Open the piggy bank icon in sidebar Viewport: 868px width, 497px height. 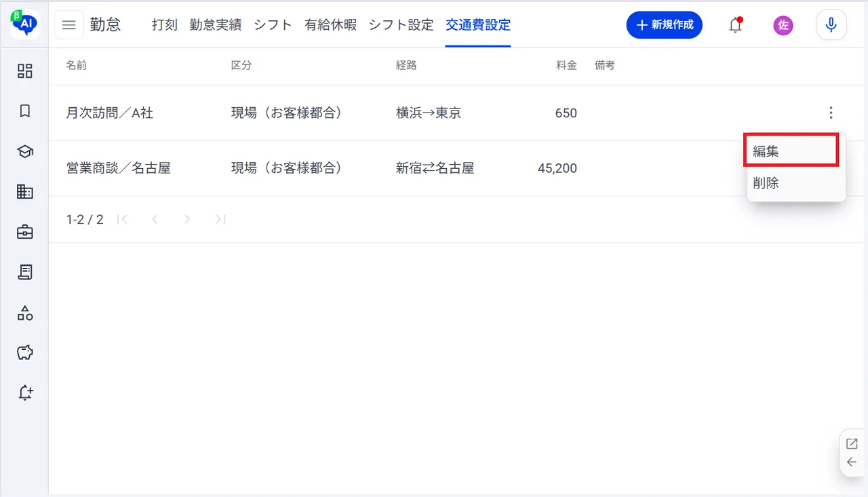[x=25, y=353]
